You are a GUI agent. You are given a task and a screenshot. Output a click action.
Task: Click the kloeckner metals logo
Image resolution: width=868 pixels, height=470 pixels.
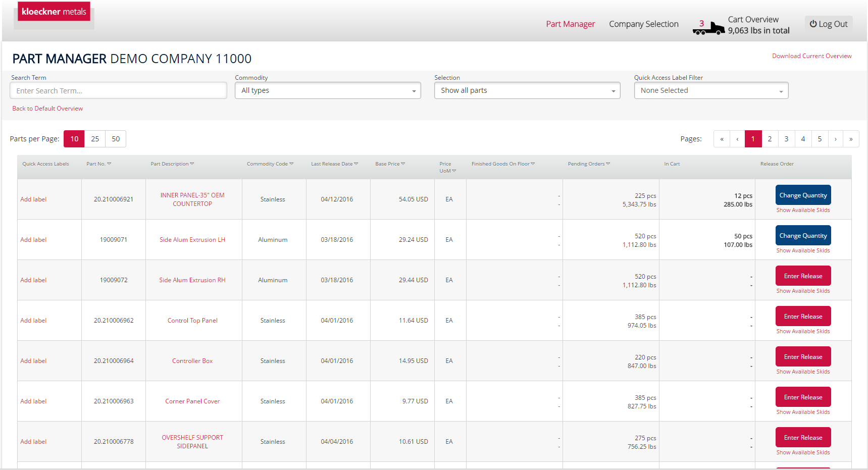point(54,12)
